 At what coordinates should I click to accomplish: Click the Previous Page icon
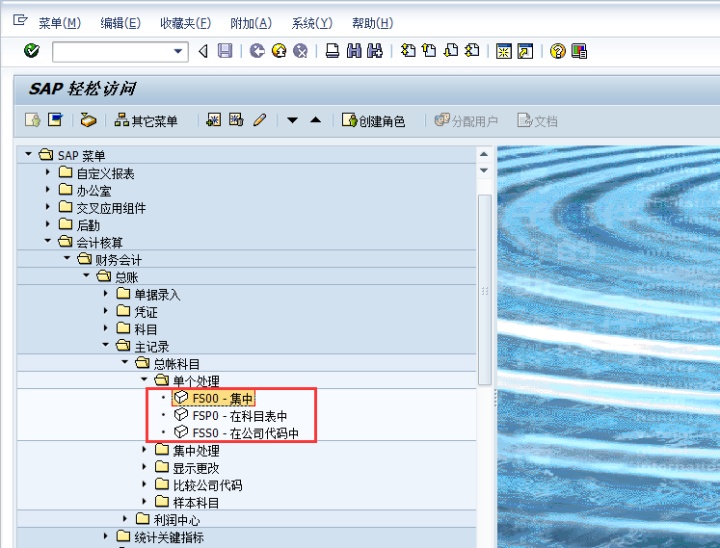[429, 51]
